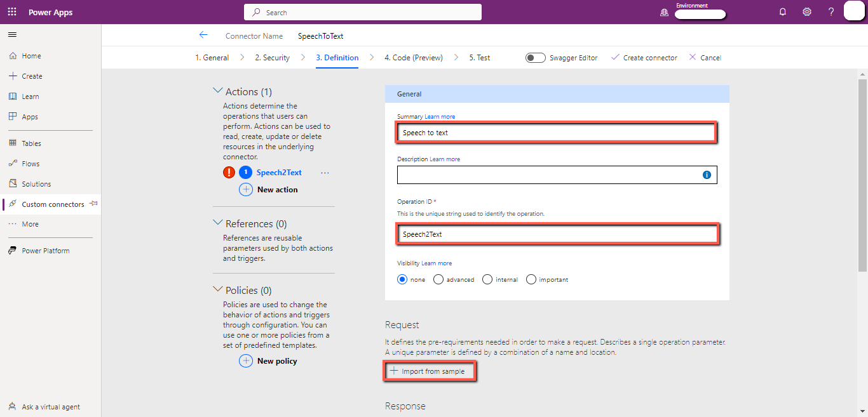Click the General section header

pos(557,94)
